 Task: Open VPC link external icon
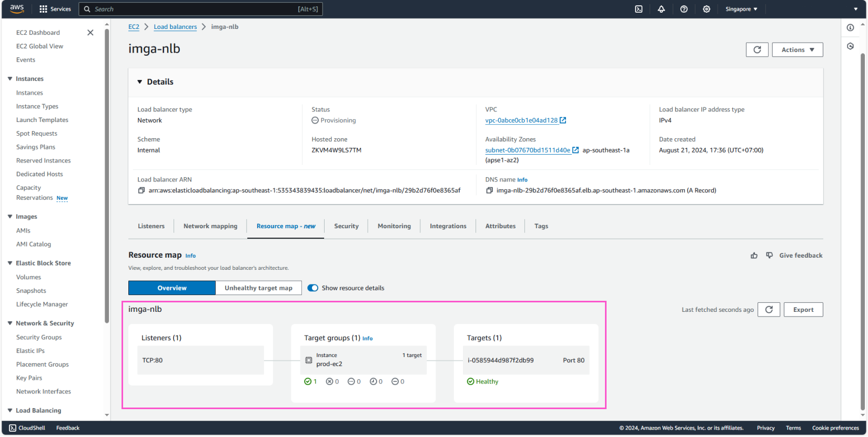coord(563,120)
